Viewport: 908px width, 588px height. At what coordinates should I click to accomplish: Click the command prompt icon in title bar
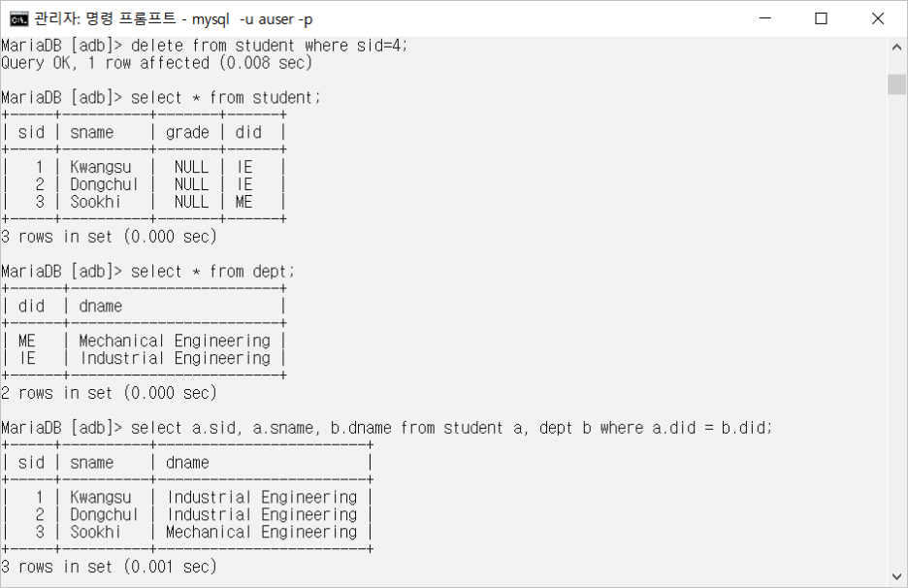tap(18, 19)
